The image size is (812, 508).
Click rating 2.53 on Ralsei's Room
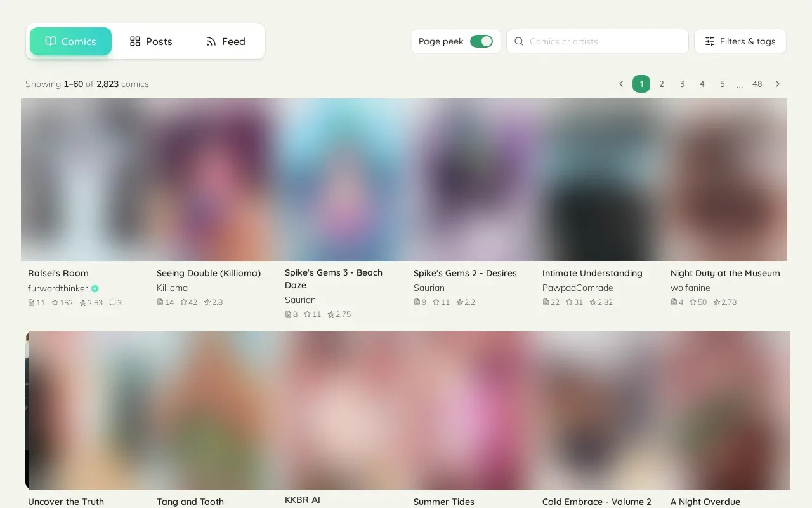pos(91,303)
